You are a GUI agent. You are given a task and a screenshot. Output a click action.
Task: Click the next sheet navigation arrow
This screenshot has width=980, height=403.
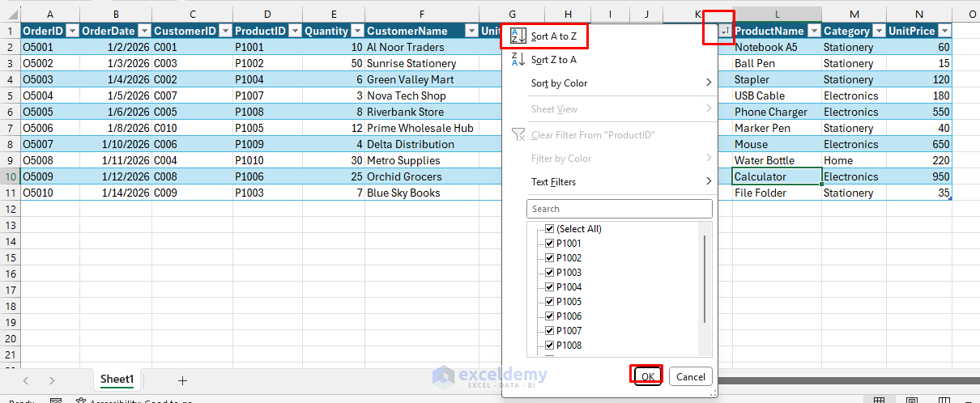52,380
